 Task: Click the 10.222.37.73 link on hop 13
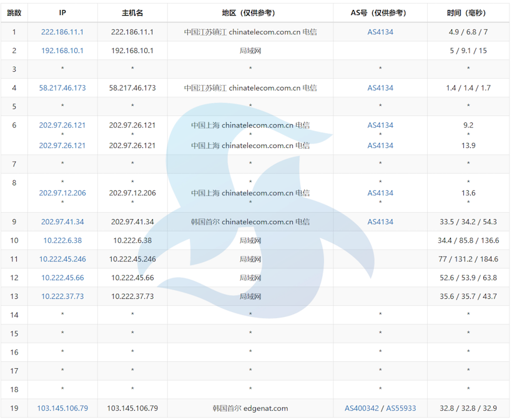pyautogui.click(x=62, y=296)
